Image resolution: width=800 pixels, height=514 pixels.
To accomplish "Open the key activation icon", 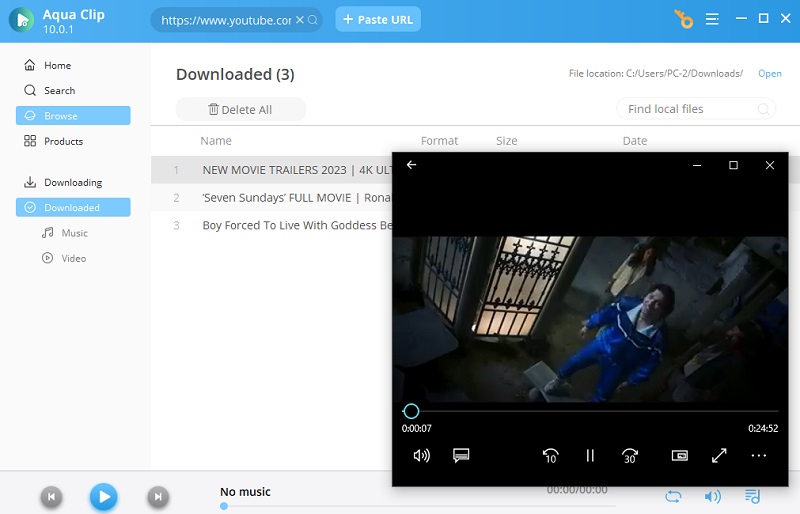I will (684, 19).
